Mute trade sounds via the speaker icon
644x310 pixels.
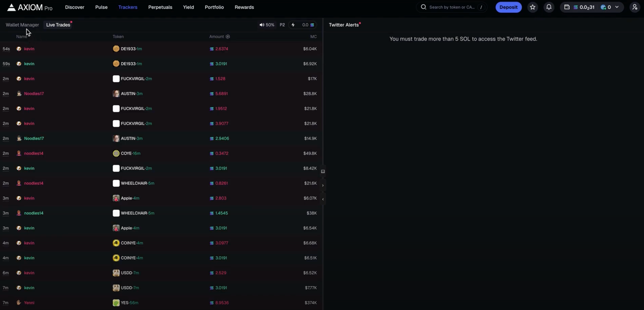click(261, 25)
